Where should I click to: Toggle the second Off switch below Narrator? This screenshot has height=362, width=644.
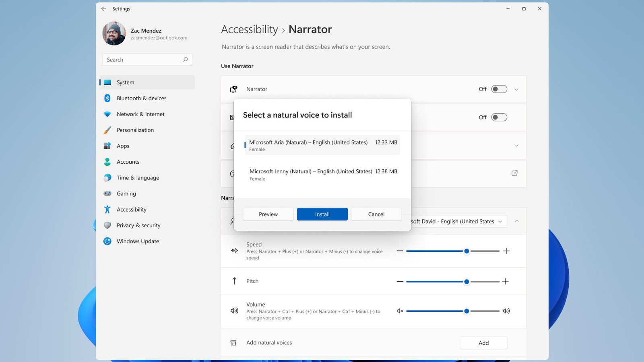point(499,117)
